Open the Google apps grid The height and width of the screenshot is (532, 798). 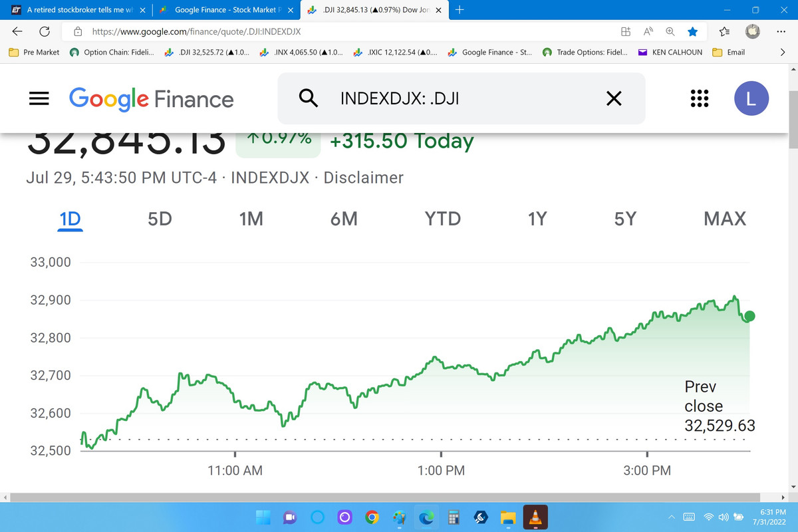pyautogui.click(x=699, y=98)
